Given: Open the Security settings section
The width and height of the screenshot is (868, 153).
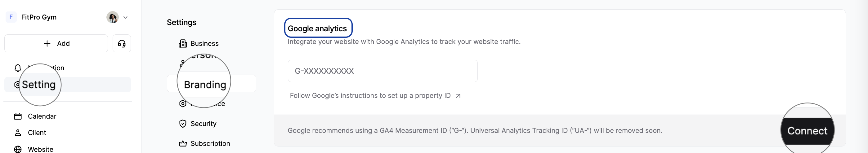Looking at the screenshot, I should (x=203, y=124).
